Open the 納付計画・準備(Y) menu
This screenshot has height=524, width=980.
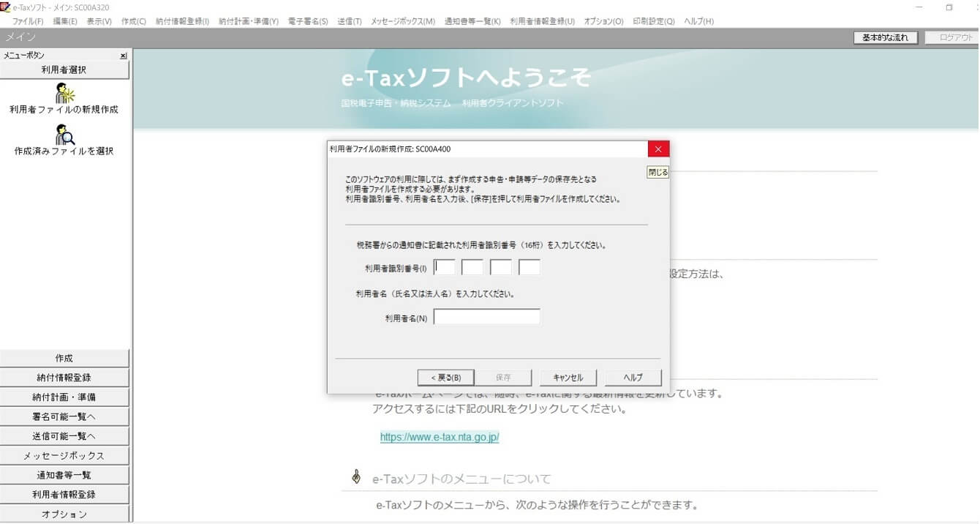(249, 21)
